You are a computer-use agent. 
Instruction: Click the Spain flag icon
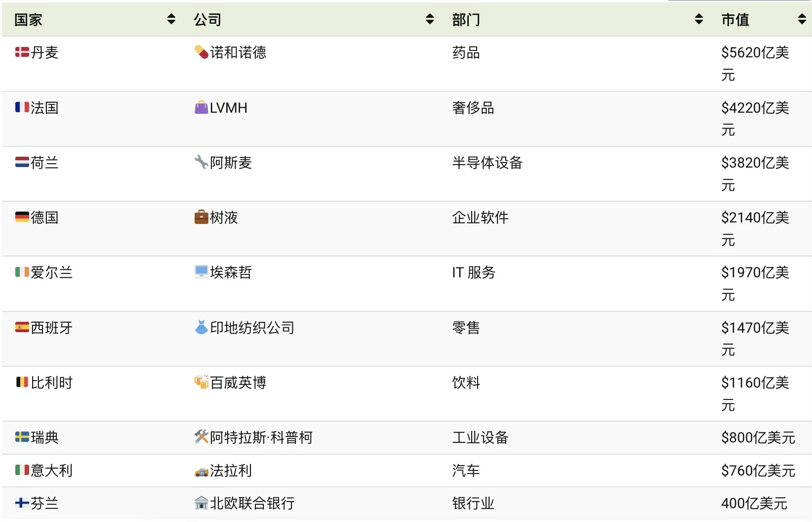tap(22, 327)
